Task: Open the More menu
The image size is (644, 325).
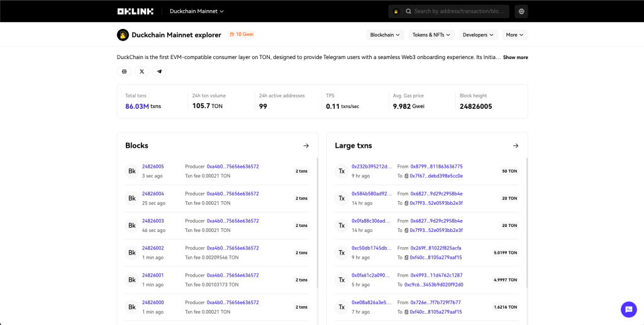Action: 514,35
